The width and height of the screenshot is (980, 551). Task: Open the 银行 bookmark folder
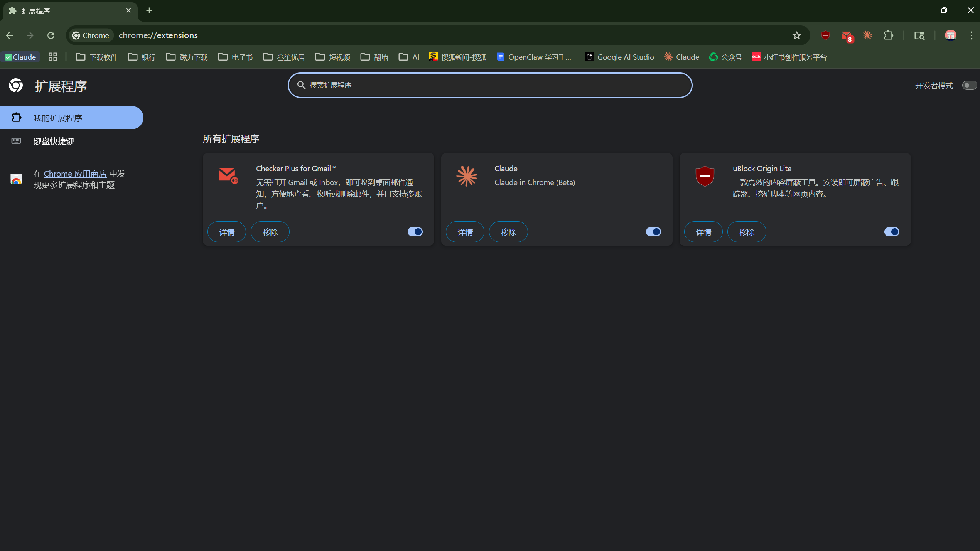(x=142, y=57)
